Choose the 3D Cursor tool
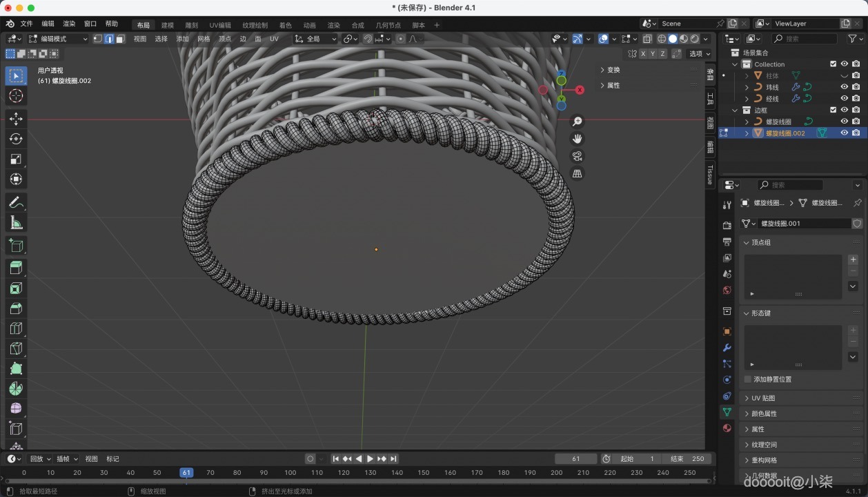This screenshot has width=868, height=497. tap(16, 96)
